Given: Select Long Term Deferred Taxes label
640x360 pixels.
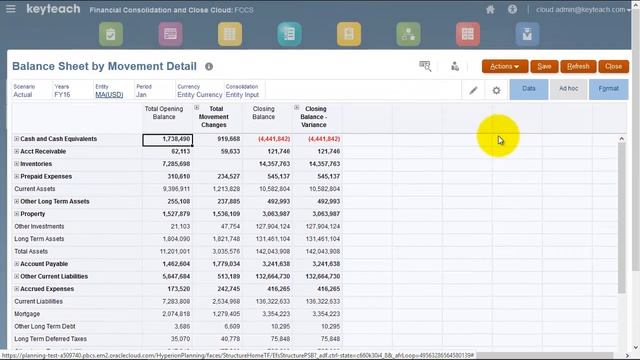Looking at the screenshot, I should click(x=51, y=339).
